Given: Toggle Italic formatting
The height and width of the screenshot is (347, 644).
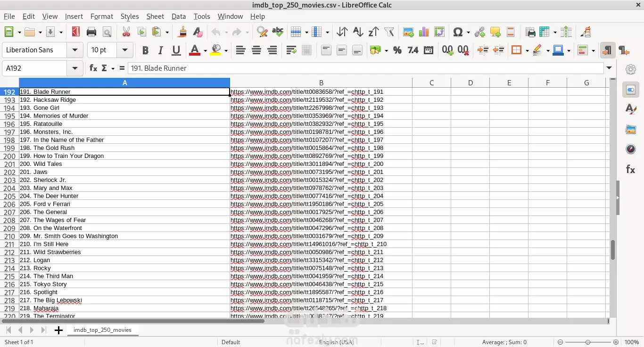Looking at the screenshot, I should coord(161,50).
